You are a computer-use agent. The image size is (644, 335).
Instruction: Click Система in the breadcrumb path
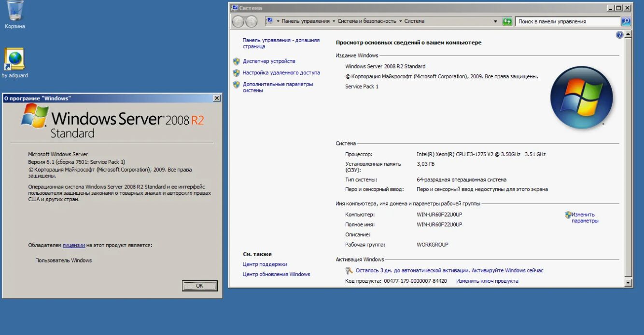(414, 21)
